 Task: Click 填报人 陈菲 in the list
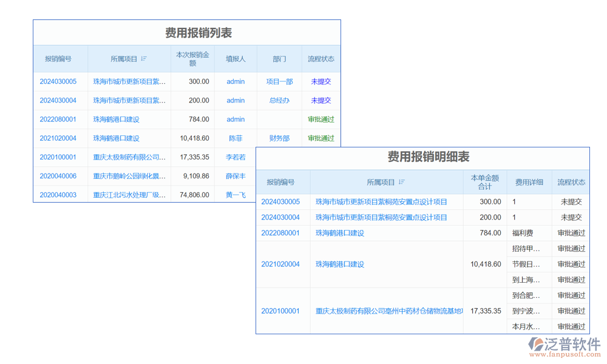tap(236, 138)
